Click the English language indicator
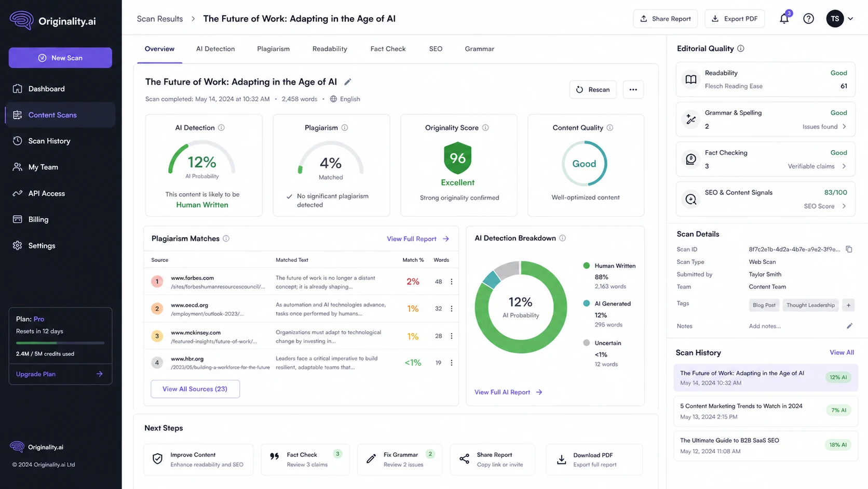 pyautogui.click(x=345, y=99)
